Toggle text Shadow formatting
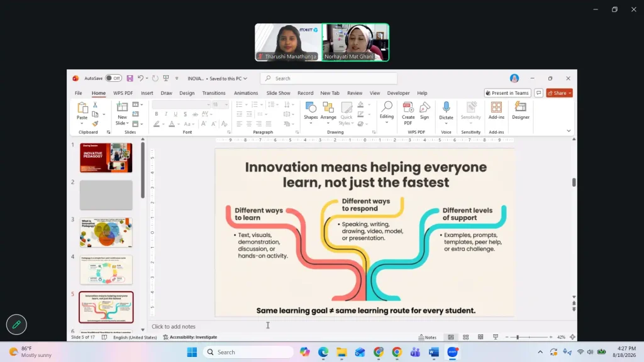 [186, 114]
